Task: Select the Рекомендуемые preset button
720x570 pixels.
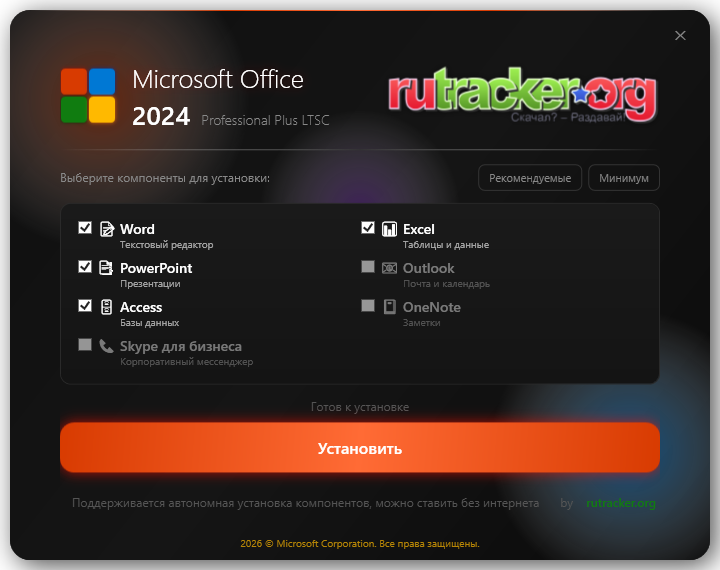Action: click(x=530, y=178)
